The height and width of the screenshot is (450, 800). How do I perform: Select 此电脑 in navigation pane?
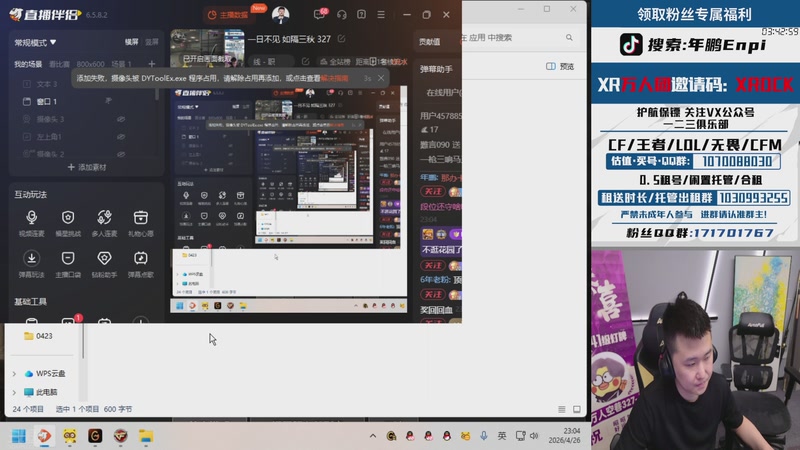click(41, 392)
